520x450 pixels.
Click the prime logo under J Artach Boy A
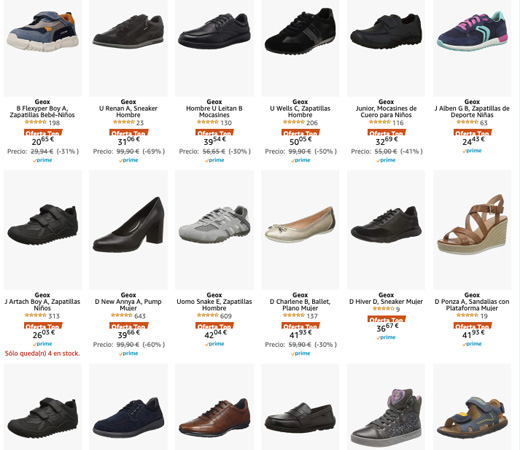point(43,344)
